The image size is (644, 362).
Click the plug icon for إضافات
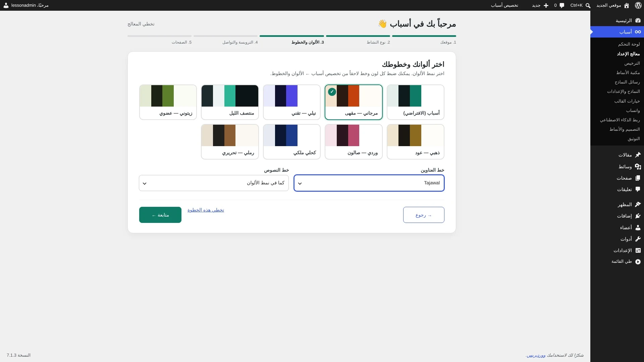pos(638,216)
